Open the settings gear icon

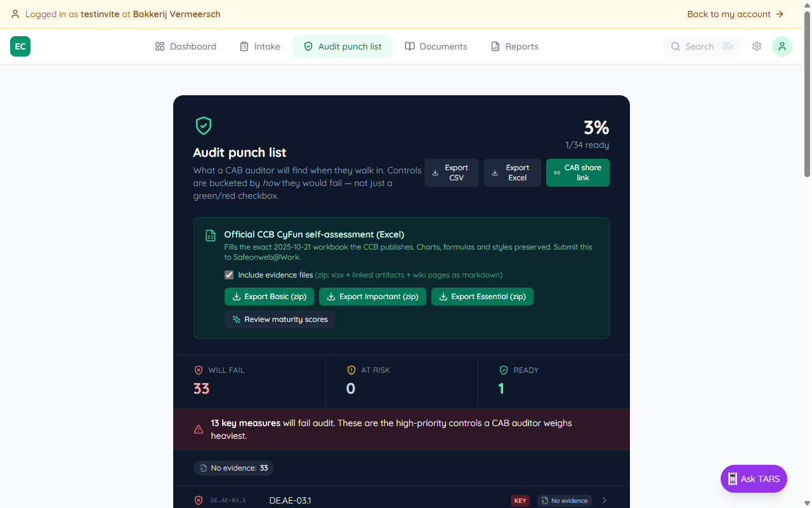tap(756, 46)
